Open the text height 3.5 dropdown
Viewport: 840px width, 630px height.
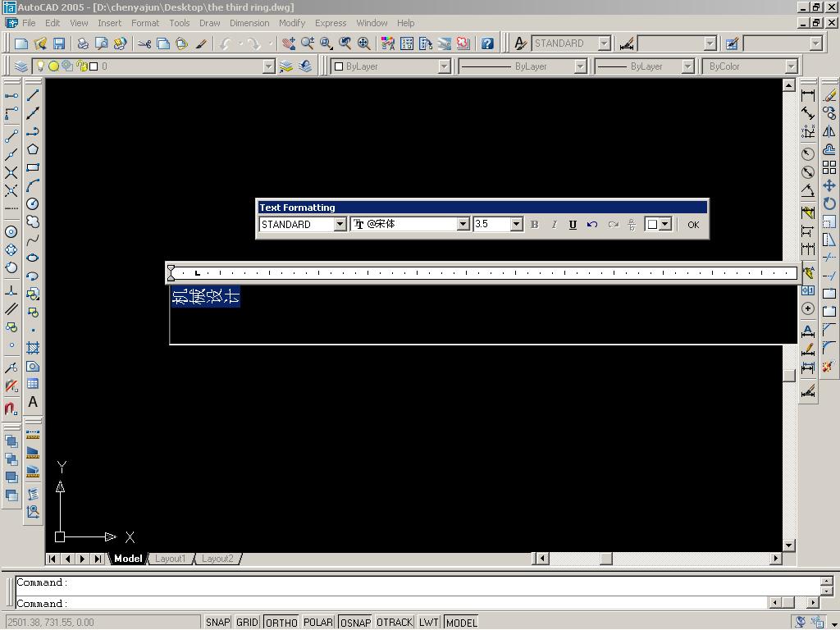tap(516, 225)
